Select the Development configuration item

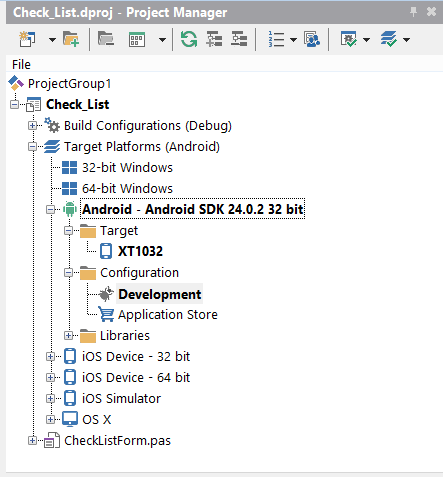160,294
